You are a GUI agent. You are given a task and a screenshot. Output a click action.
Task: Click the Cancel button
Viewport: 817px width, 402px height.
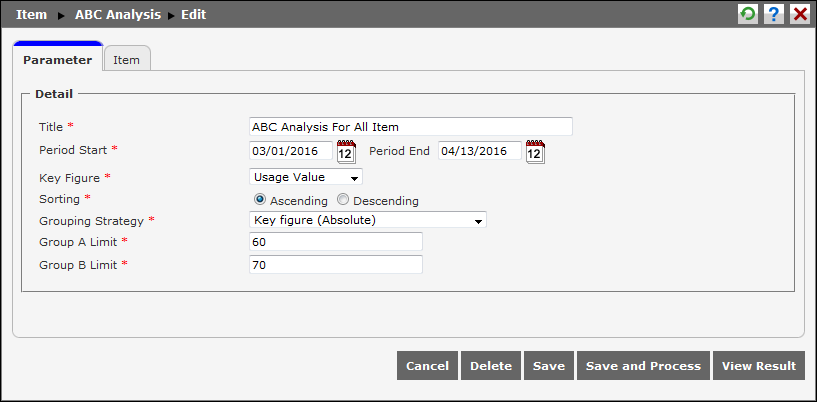pyautogui.click(x=427, y=366)
